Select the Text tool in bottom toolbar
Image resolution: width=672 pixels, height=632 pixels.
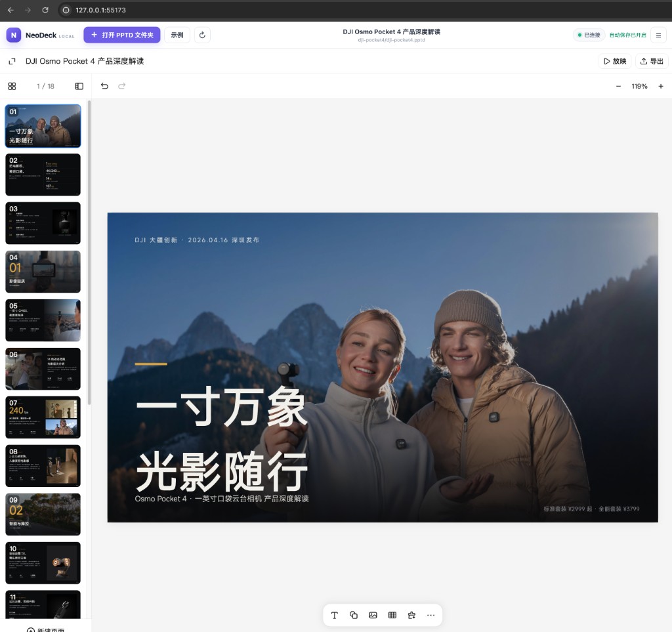point(334,616)
